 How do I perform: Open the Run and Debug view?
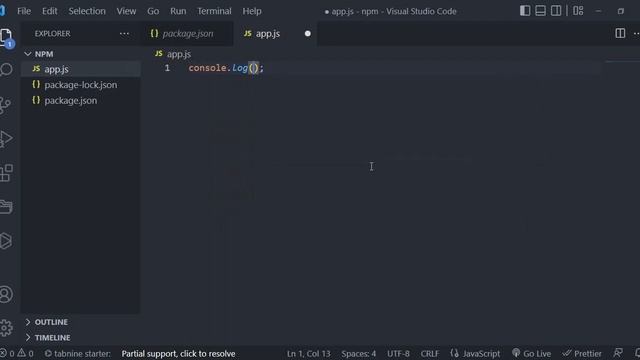(6, 139)
